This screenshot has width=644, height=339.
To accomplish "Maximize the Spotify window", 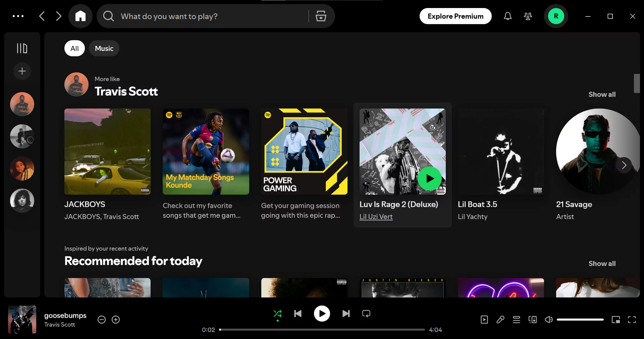I will (x=610, y=16).
